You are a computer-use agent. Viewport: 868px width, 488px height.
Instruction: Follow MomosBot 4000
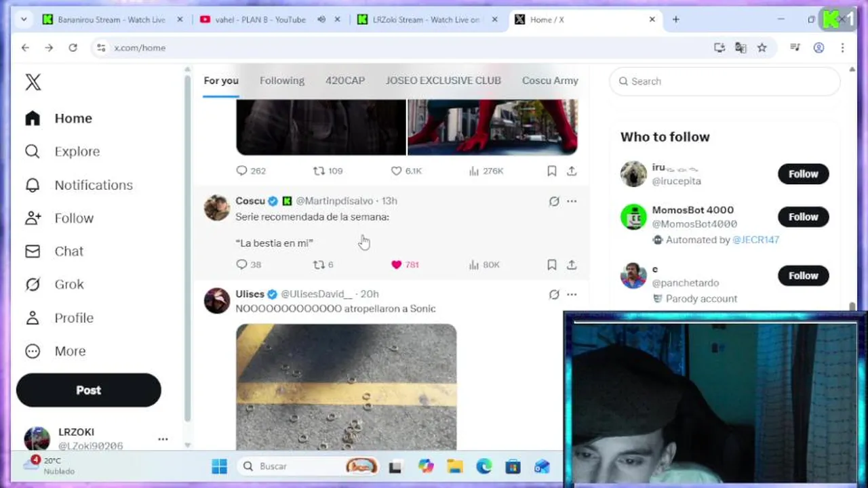click(803, 217)
